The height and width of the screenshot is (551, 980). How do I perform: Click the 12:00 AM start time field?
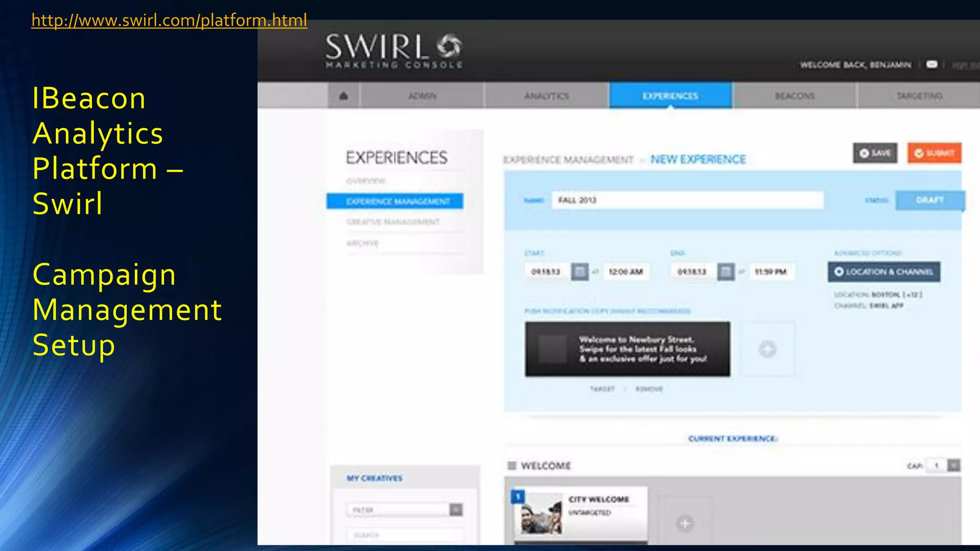pyautogui.click(x=626, y=272)
